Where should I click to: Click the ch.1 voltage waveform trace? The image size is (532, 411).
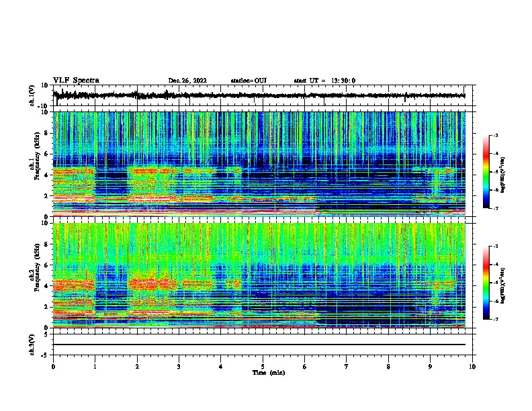[x=259, y=95]
